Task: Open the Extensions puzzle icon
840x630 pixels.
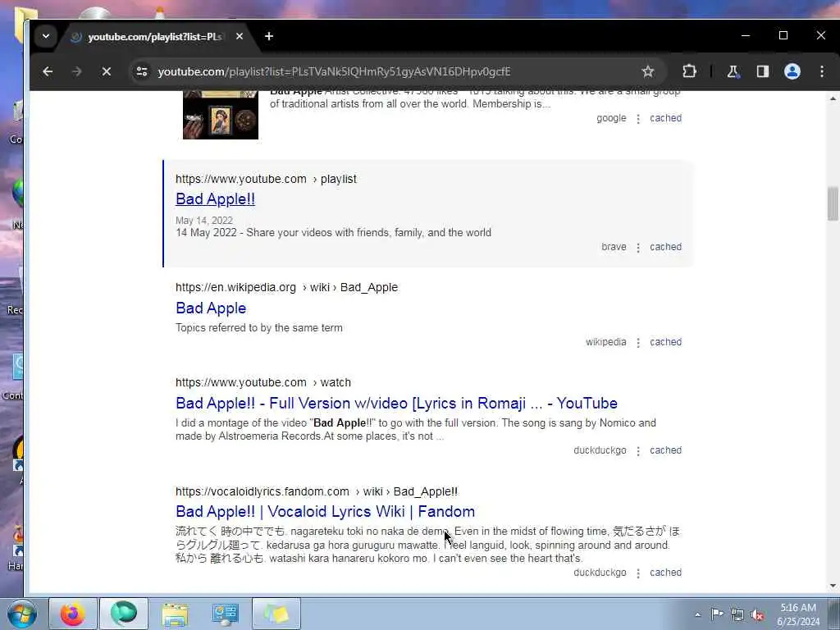Action: click(x=689, y=71)
